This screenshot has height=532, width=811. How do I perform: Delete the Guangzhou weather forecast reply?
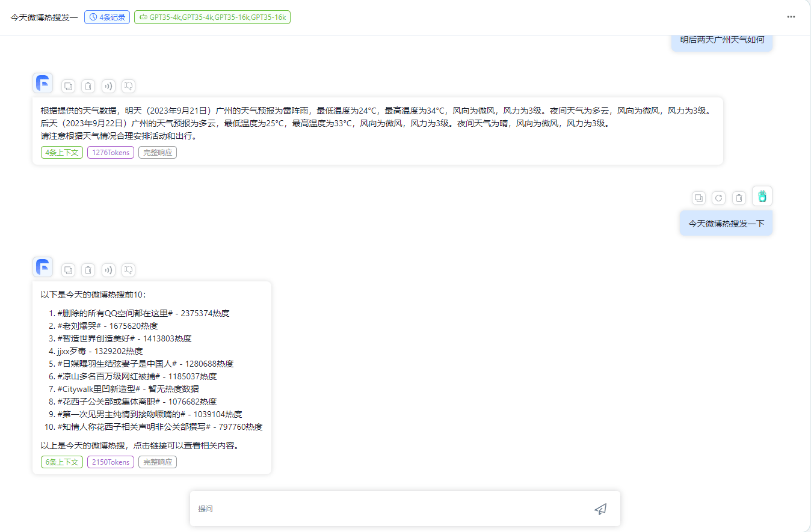click(x=88, y=86)
